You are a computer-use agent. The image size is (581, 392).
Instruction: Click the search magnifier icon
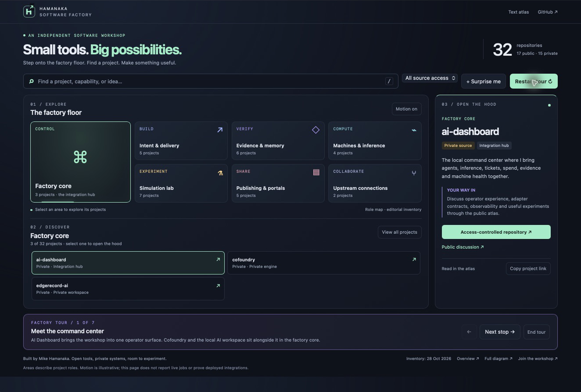(x=32, y=81)
